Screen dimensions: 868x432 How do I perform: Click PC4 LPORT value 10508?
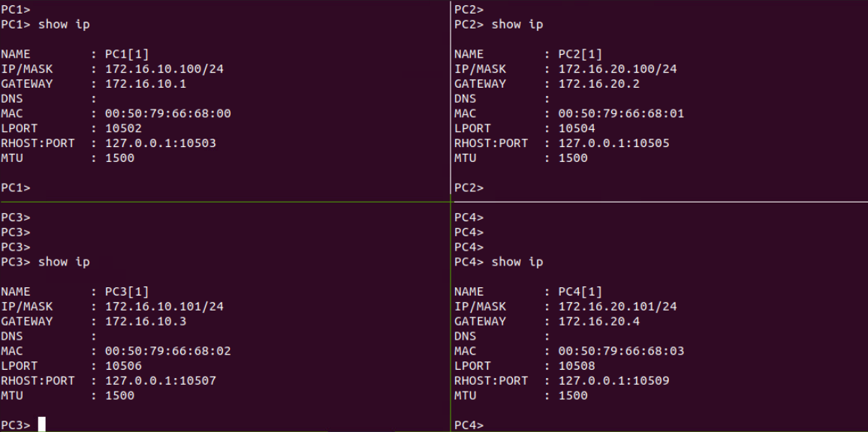pyautogui.click(x=577, y=366)
